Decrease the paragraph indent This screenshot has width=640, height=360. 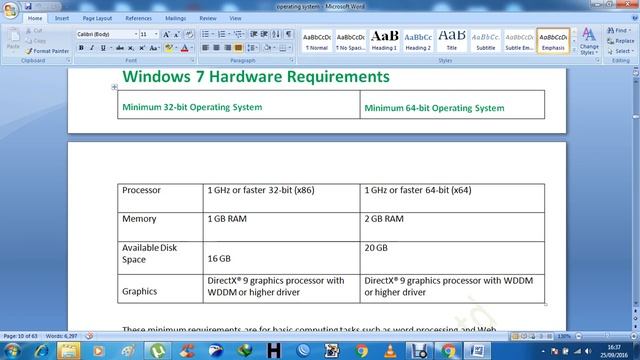(x=253, y=34)
